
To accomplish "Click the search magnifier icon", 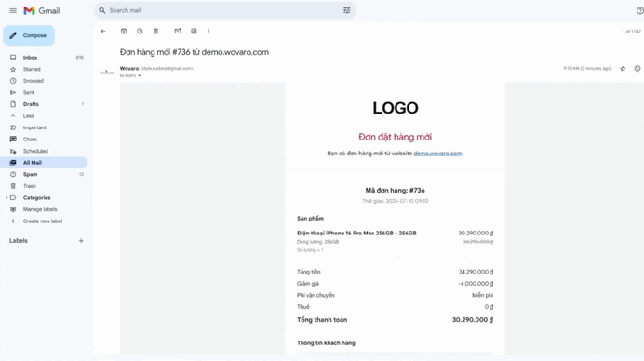I will (102, 10).
